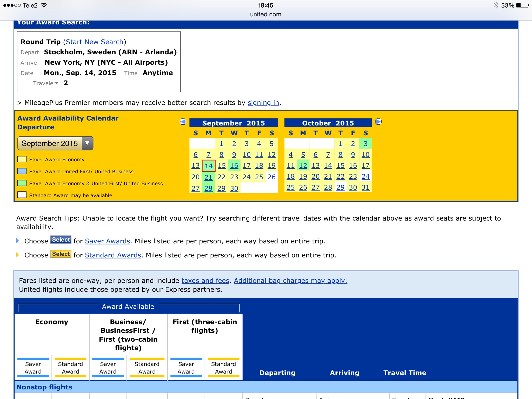Click the Economy Saver Award column header
Screen dimensions: 532x399
33,368
